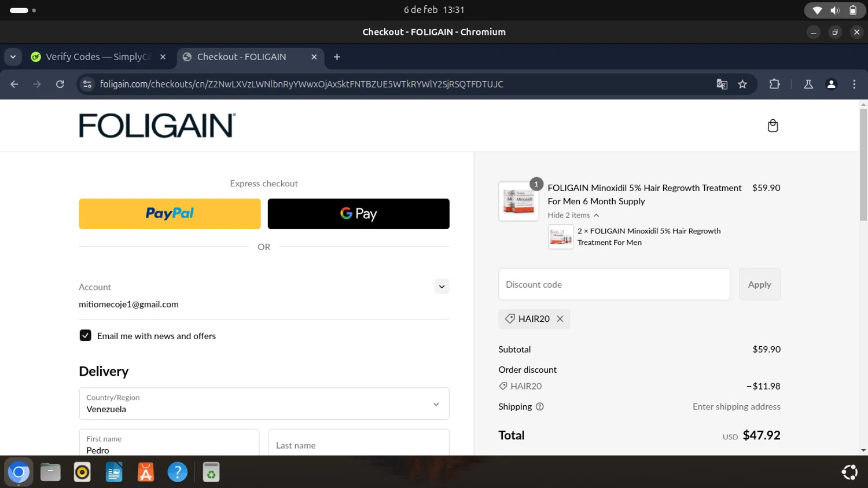Close the Checkout - FOLIGAIN tab
Screen dimensions: 868x488
coord(314,57)
